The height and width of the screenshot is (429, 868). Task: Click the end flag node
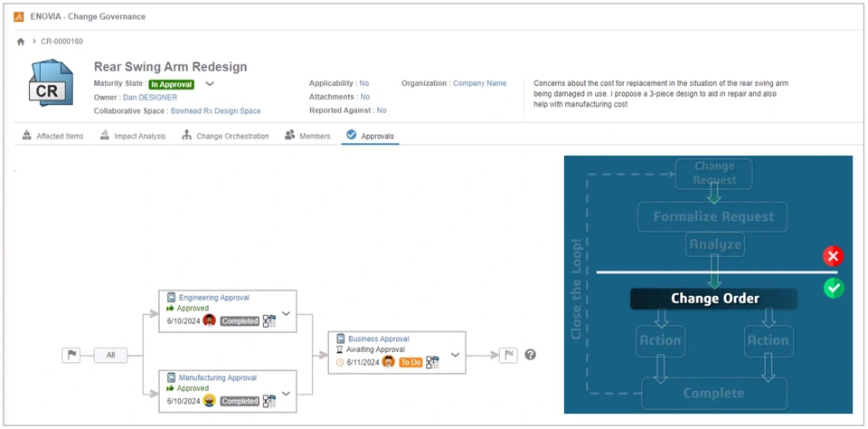509,355
